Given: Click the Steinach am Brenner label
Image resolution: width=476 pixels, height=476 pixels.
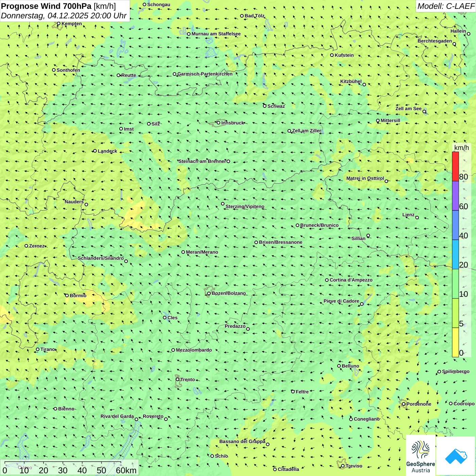Looking at the screenshot, I should (202, 161).
